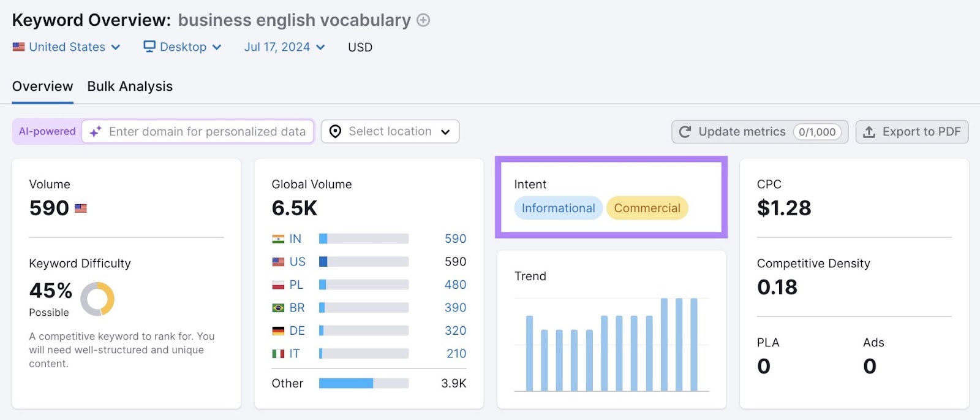Viewport: 980px width, 420px height.
Task: Click the Export to PDF button
Action: coord(912,132)
